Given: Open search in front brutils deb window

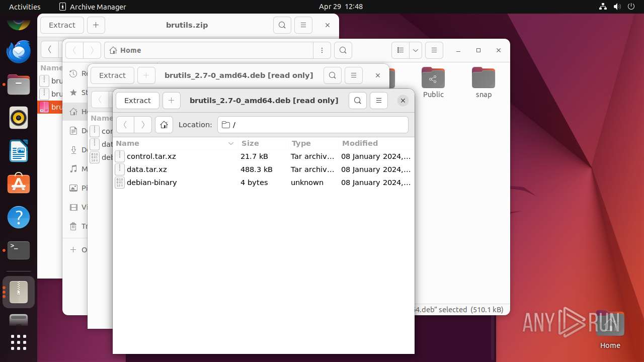Looking at the screenshot, I should [357, 101].
